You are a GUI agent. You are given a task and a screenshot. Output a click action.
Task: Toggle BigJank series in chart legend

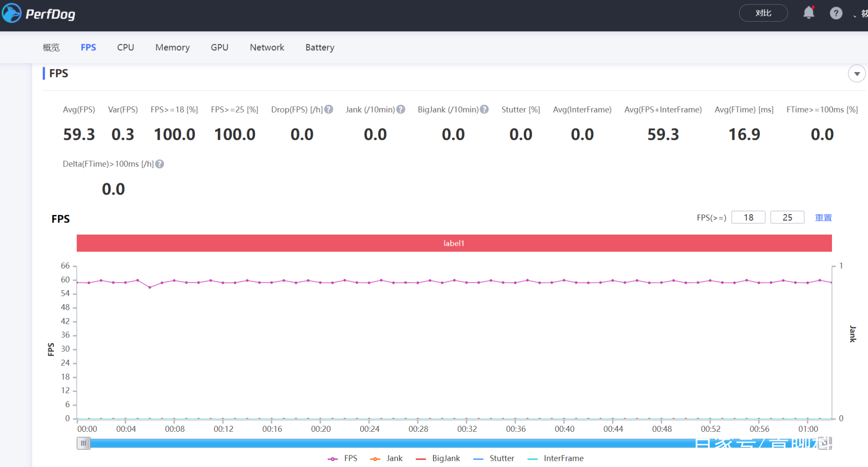[x=437, y=458]
